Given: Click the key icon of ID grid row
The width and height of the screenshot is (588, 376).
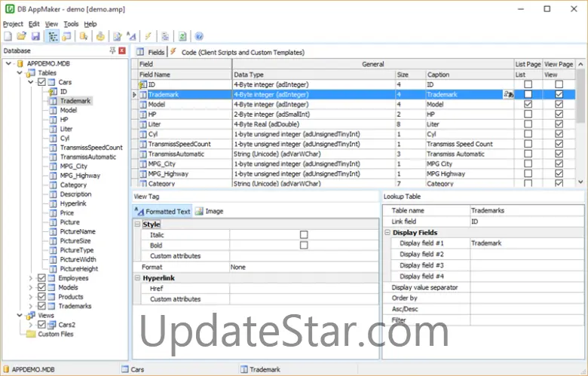Looking at the screenshot, I should click(x=142, y=84).
